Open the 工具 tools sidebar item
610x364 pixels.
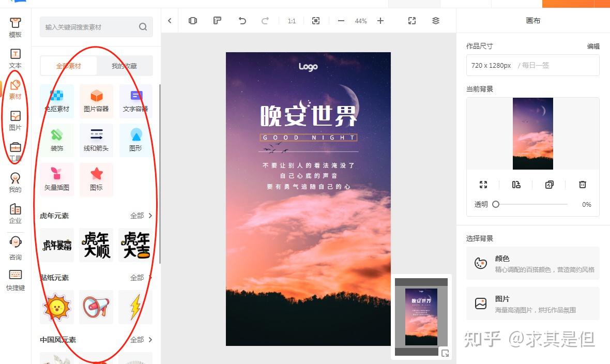pyautogui.click(x=15, y=152)
